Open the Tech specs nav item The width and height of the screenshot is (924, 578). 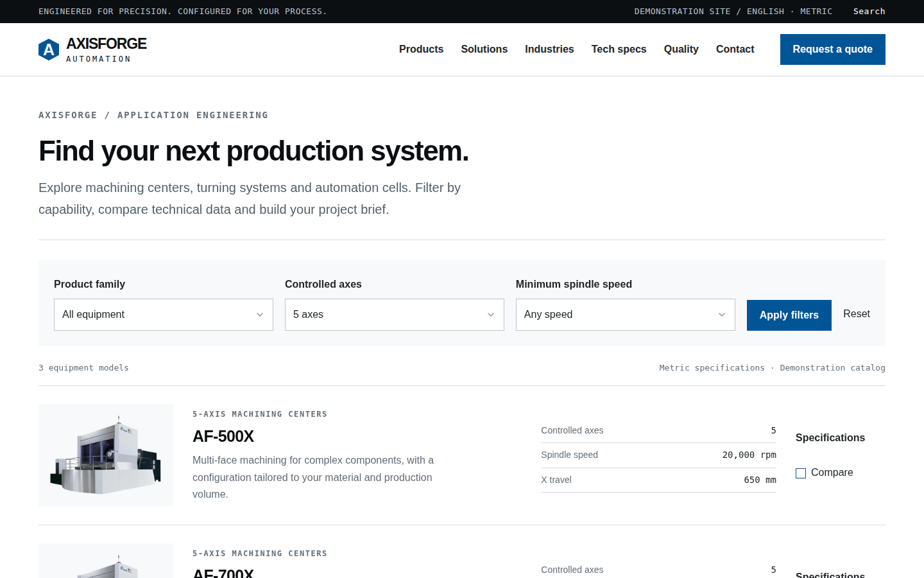[x=619, y=49]
